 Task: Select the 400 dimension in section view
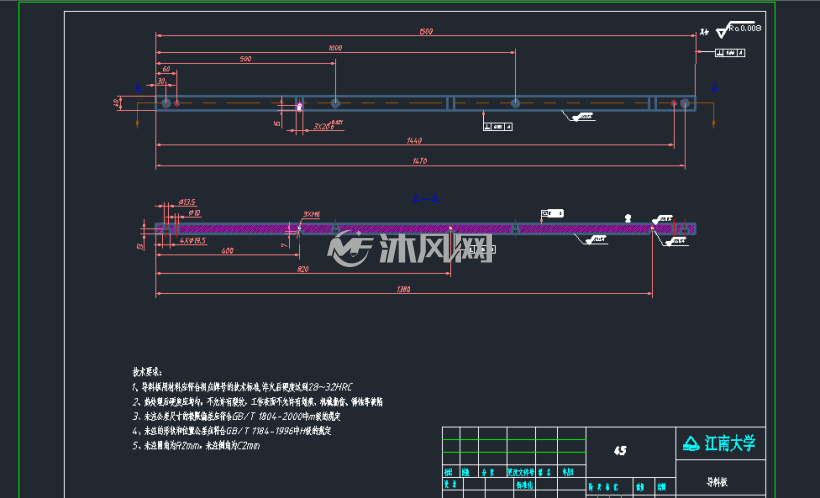point(227,251)
